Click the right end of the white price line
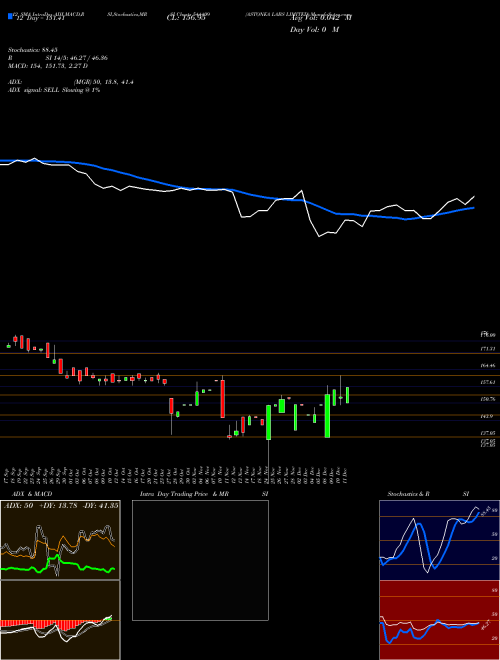This screenshot has height=660, width=500. (x=474, y=197)
